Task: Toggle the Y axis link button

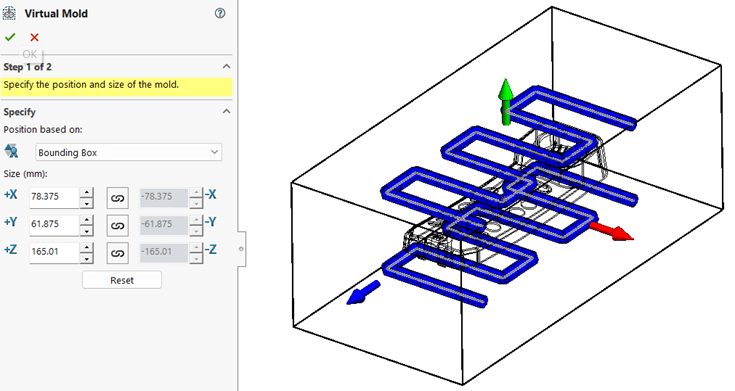Action: (x=118, y=226)
